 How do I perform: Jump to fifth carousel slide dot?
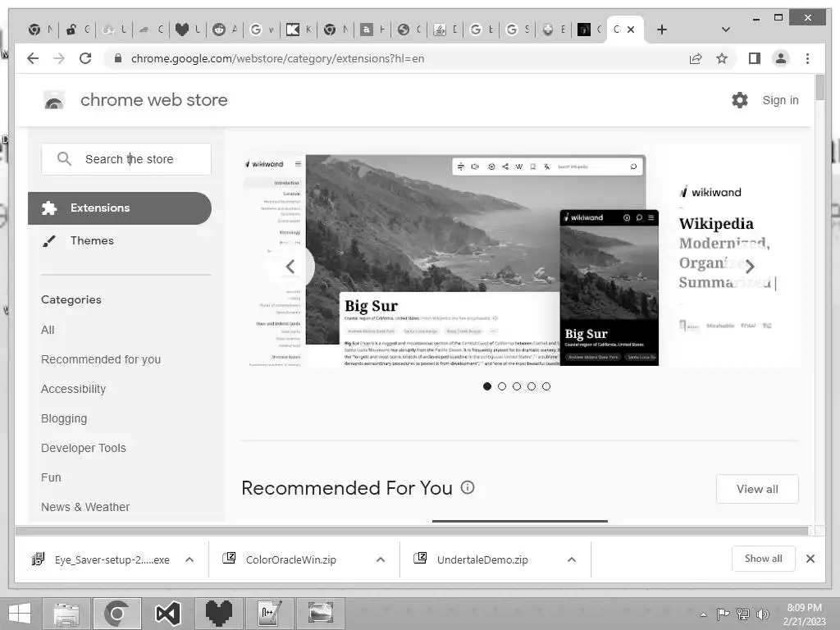point(546,386)
